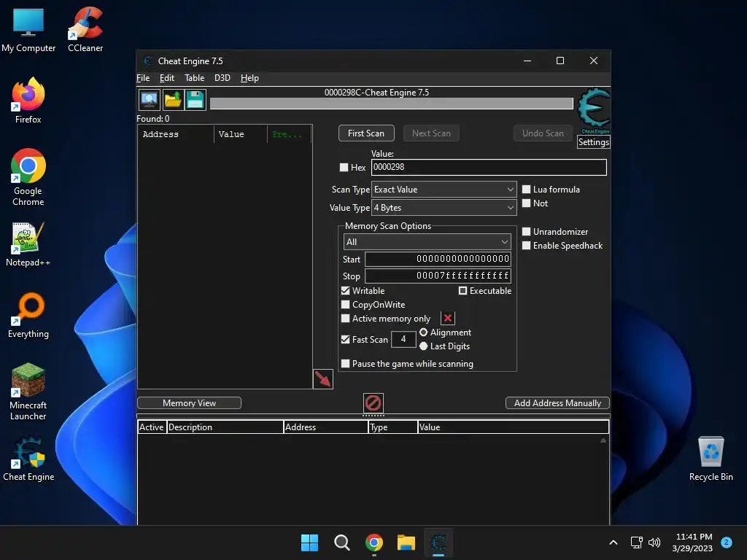Screen dimensions: 747x560
Task: Start Minecraft Launcher from desktop
Action: [28, 392]
